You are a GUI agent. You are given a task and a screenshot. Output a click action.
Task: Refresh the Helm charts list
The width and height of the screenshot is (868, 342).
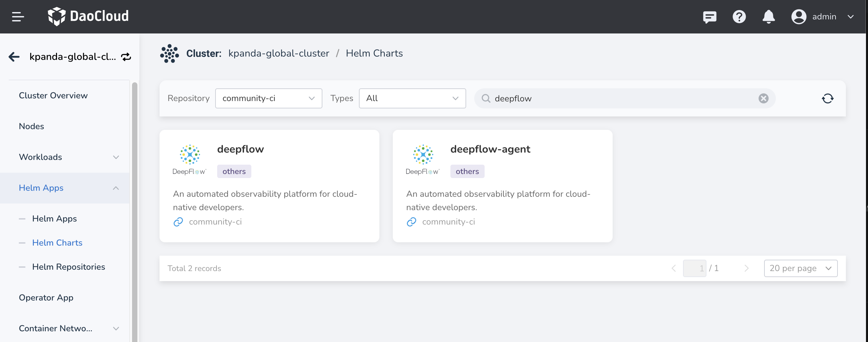827,98
